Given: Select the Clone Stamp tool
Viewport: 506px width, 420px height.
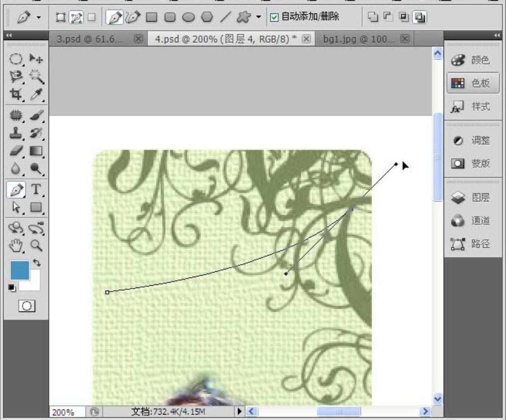Looking at the screenshot, I should 16,133.
